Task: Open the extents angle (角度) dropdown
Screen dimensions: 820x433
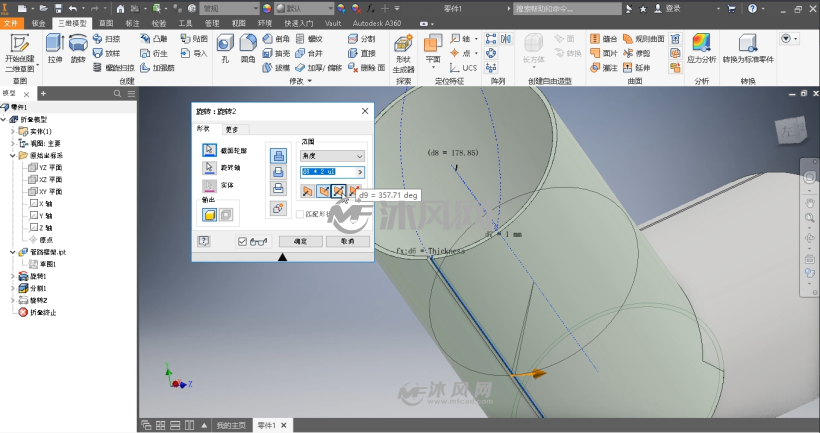Action: click(x=332, y=156)
